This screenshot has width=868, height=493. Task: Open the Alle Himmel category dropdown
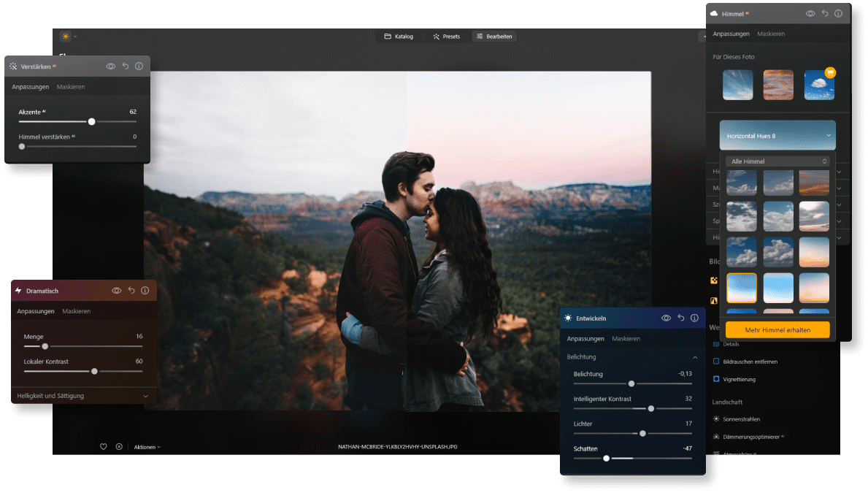pos(777,161)
